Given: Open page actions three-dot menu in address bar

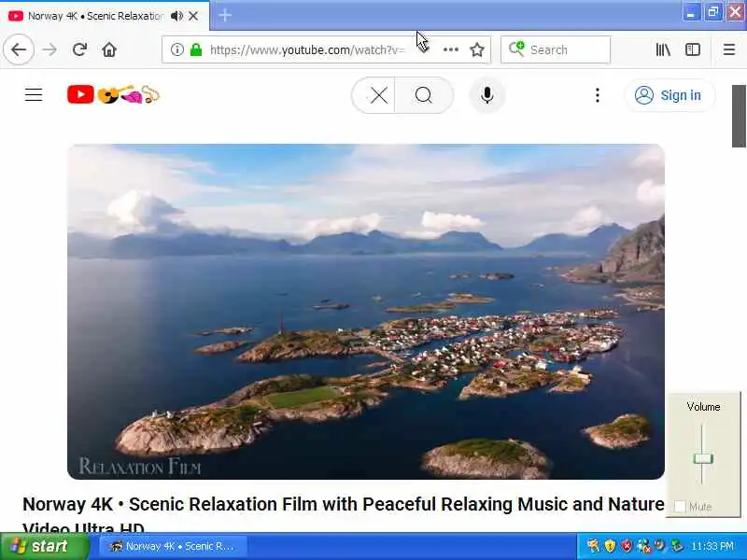Looking at the screenshot, I should point(451,49).
